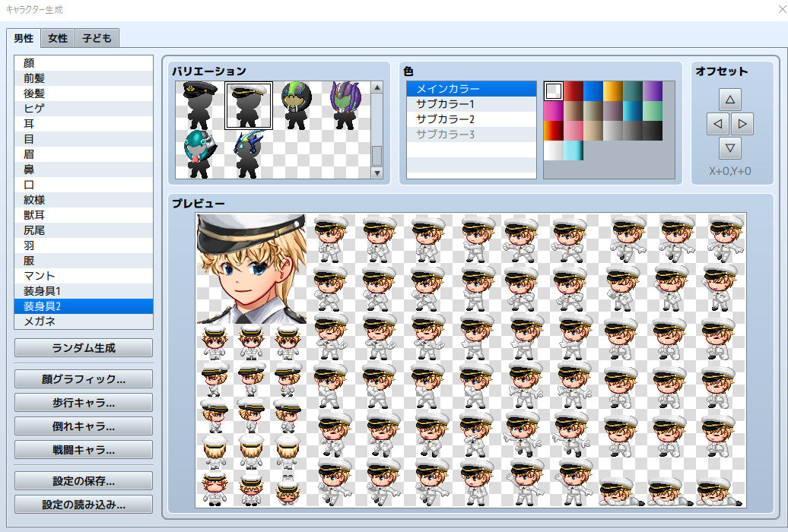Pick the mint green color swatch
The image size is (788, 532).
(x=653, y=111)
